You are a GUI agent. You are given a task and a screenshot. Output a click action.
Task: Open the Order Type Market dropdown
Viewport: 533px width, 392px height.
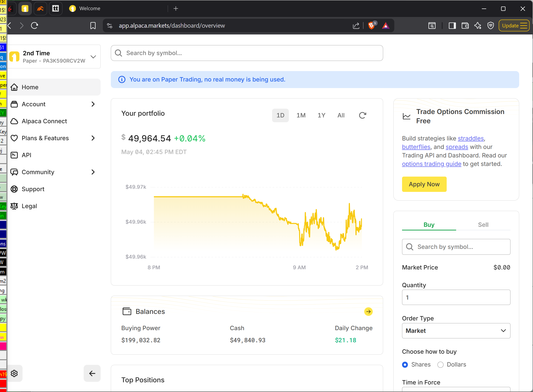click(x=456, y=331)
